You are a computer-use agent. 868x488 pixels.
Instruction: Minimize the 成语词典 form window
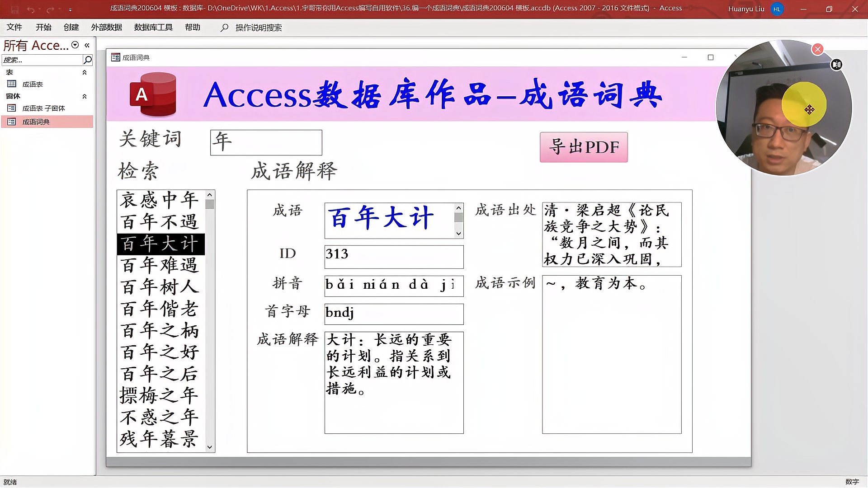pyautogui.click(x=684, y=57)
